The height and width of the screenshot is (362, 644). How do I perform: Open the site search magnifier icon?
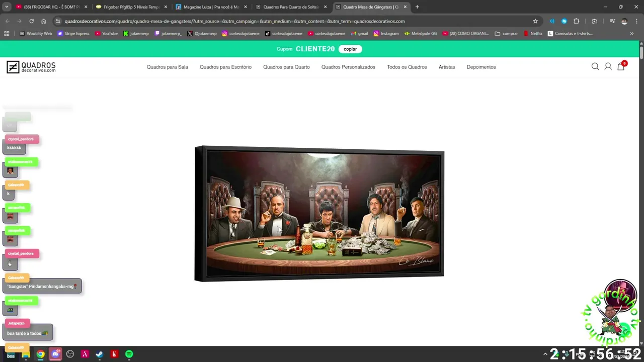tap(595, 66)
